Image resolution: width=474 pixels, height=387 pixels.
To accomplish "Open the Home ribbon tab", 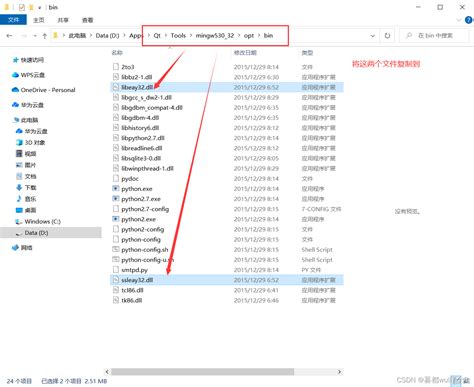I will 39,20.
